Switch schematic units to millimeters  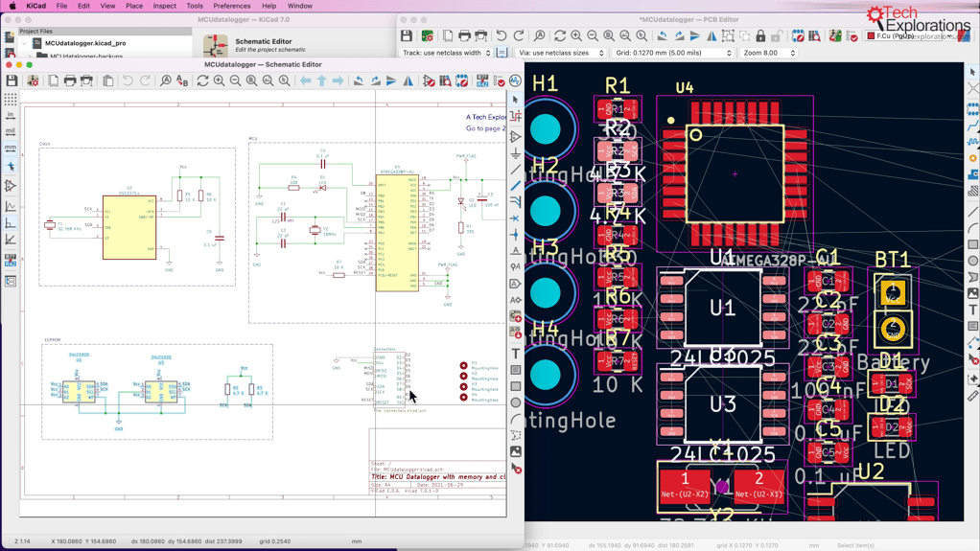tap(11, 149)
